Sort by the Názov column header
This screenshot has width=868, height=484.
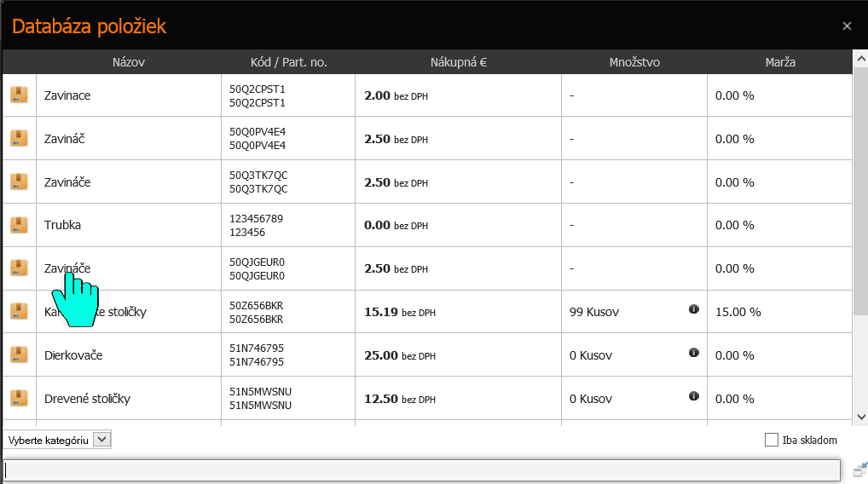pos(129,62)
